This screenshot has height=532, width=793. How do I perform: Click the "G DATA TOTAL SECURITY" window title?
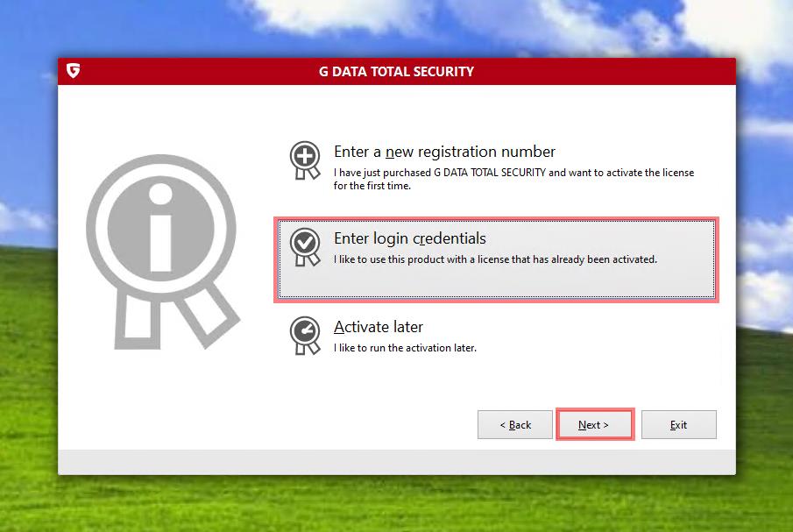(396, 72)
